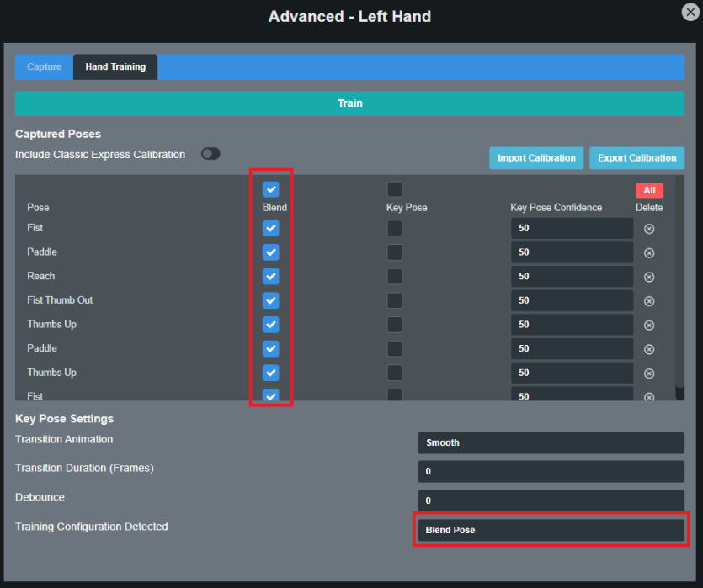Enable Key Pose for Fist row above Paddle
Viewport: 703px width, 588px height.
point(395,228)
